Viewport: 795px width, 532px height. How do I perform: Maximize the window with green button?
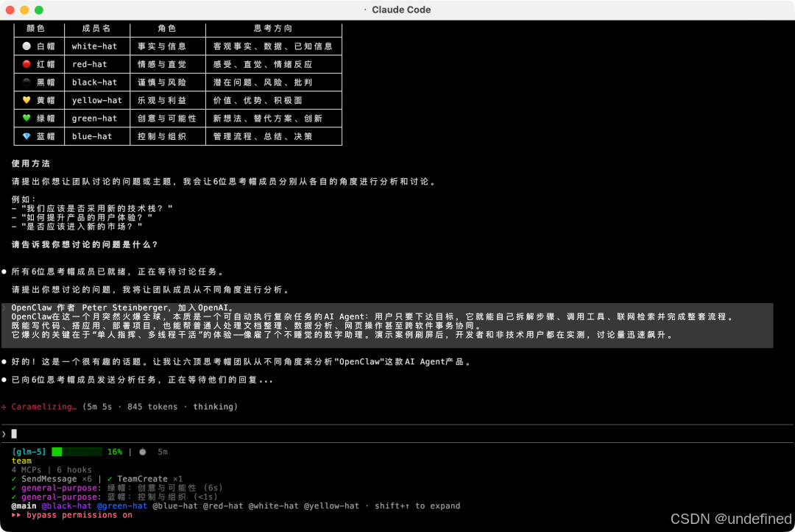tap(39, 10)
